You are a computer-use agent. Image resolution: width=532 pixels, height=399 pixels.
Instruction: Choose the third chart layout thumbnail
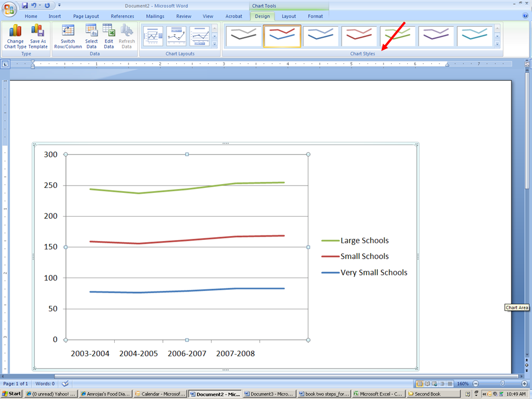(199, 36)
